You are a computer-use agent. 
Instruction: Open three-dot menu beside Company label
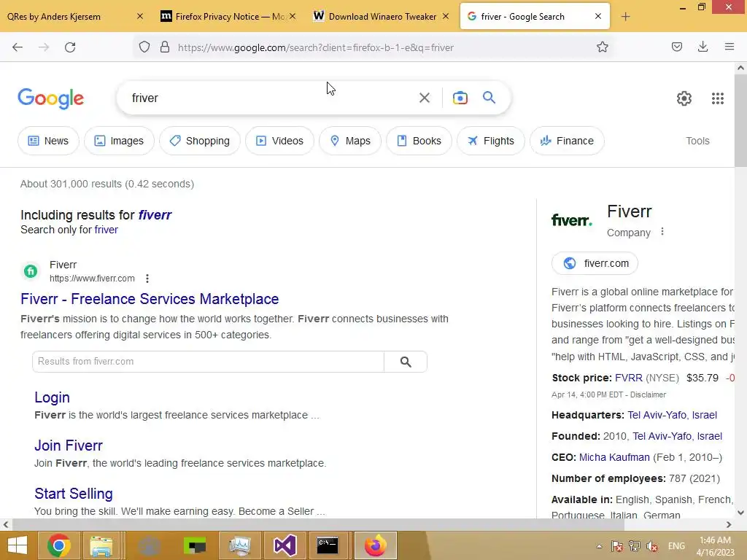pos(662,232)
